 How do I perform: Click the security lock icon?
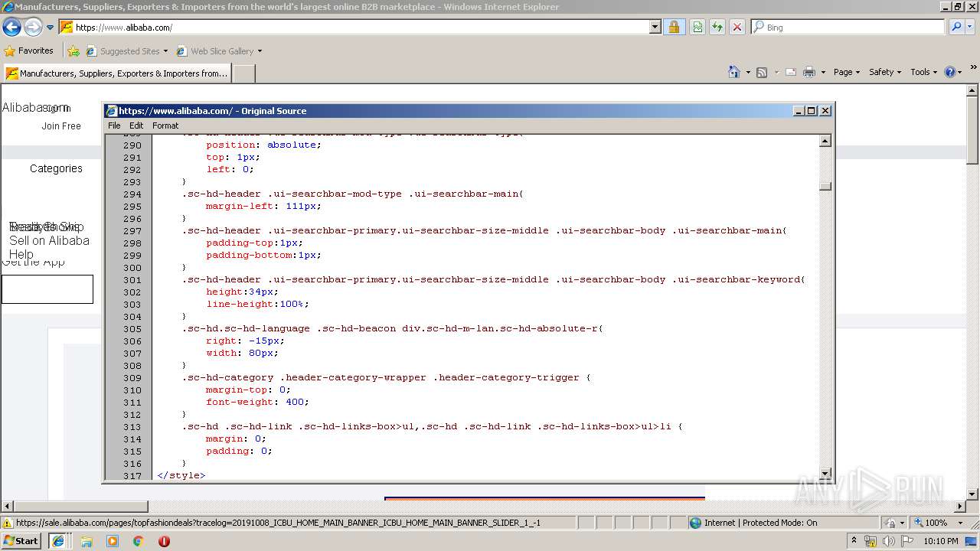click(674, 28)
